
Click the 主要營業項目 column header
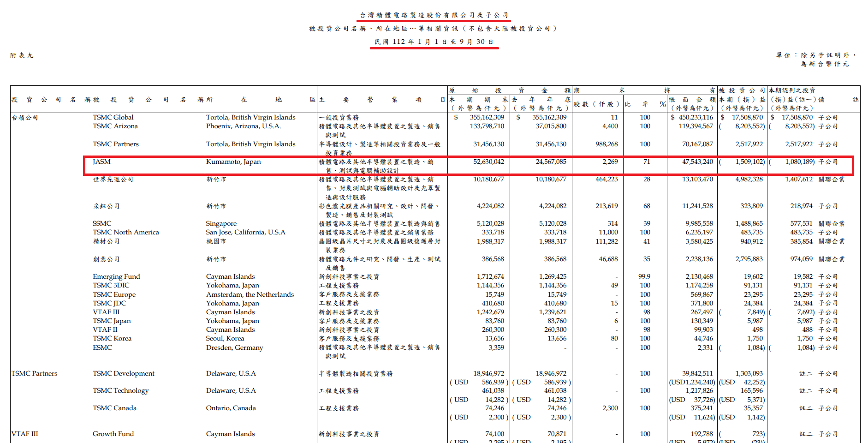(x=382, y=100)
